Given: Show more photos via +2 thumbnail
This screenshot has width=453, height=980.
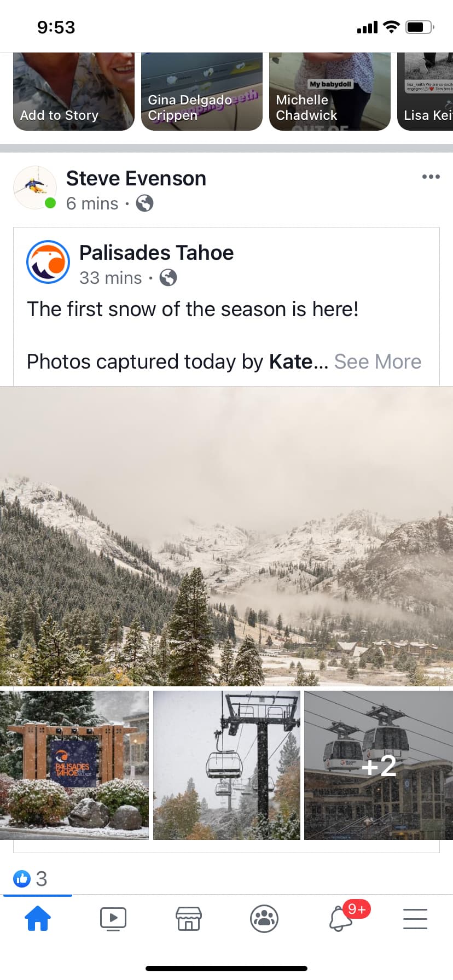Looking at the screenshot, I should [379, 765].
